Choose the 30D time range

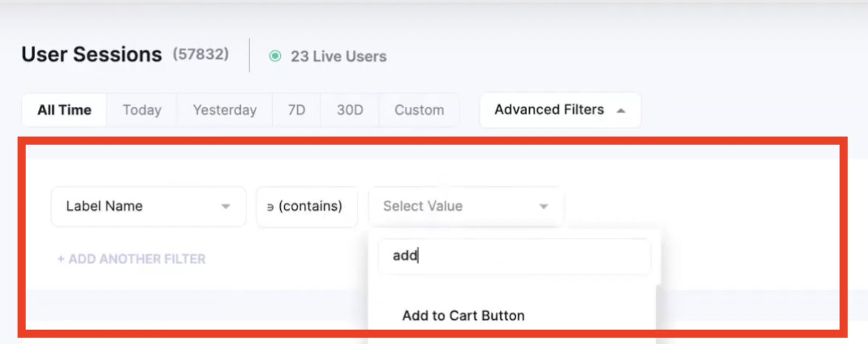tap(350, 110)
